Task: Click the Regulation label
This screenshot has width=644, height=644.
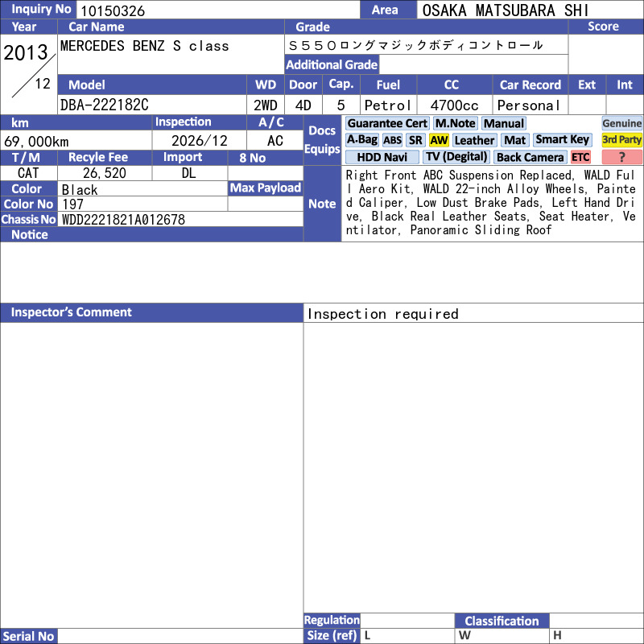Action: point(332,620)
